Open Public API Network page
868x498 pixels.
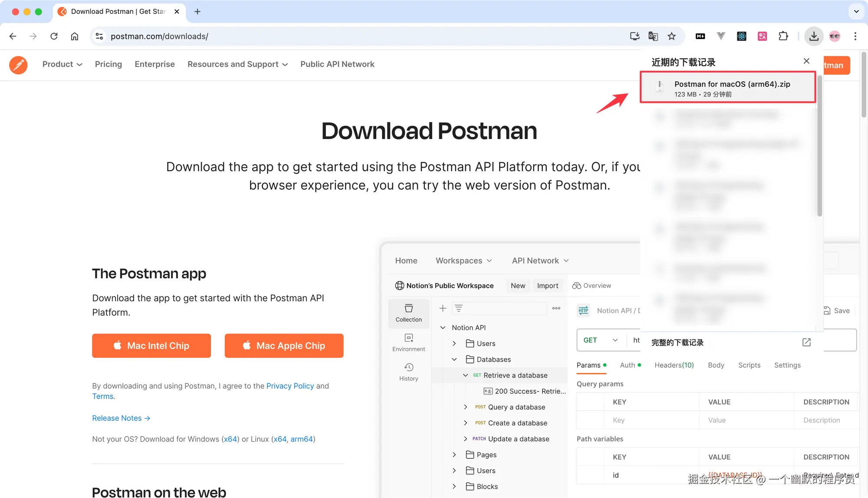(337, 64)
